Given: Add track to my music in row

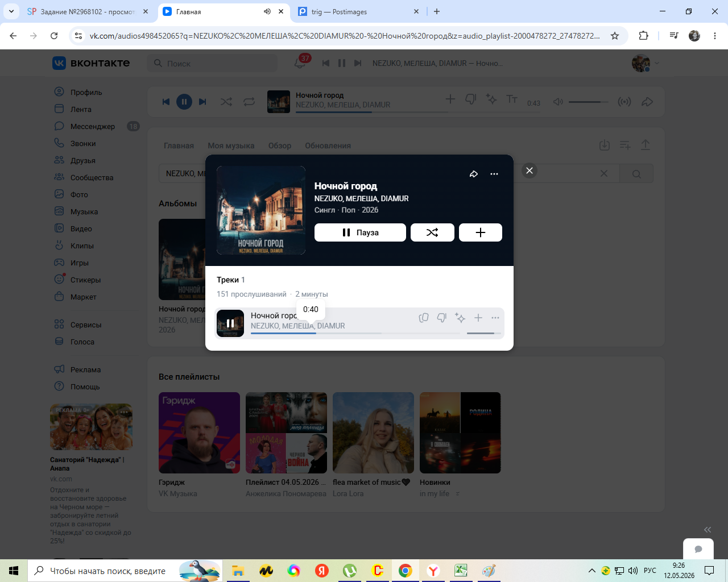Looking at the screenshot, I should (478, 318).
